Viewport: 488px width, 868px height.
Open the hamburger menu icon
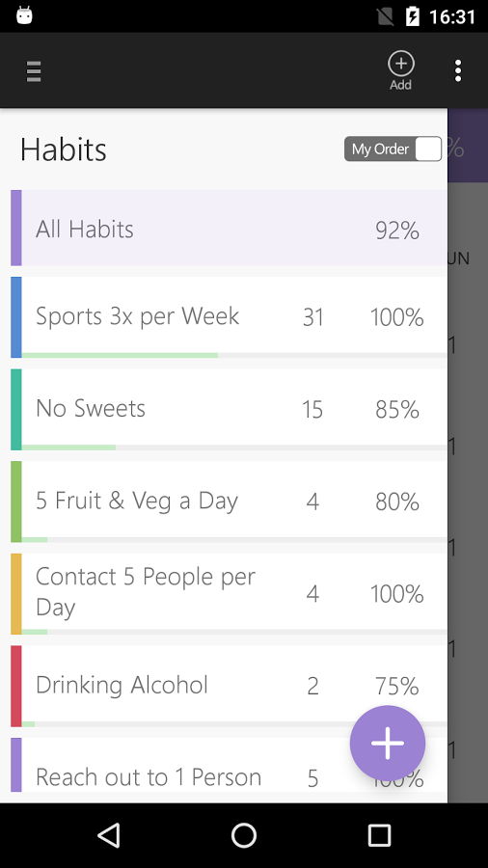(34, 71)
